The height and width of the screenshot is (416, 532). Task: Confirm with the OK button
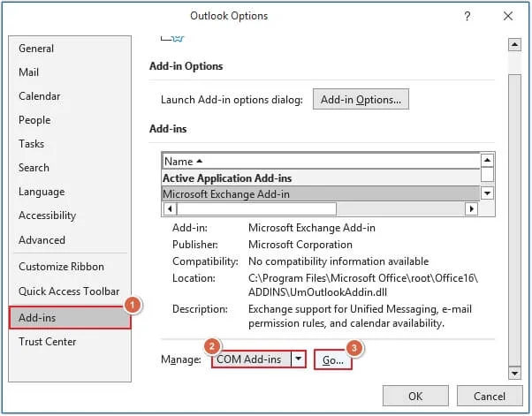pos(415,396)
